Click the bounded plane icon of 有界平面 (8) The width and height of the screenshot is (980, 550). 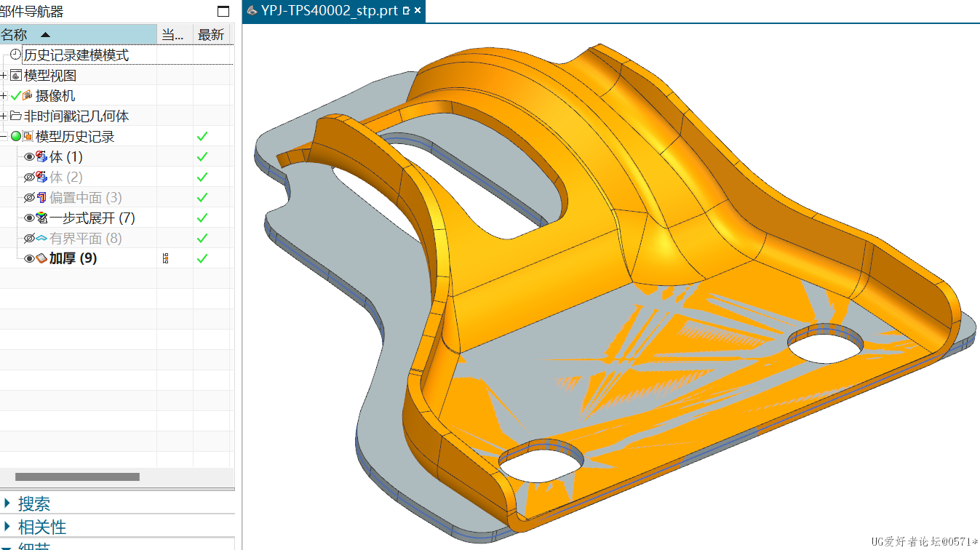pos(41,238)
